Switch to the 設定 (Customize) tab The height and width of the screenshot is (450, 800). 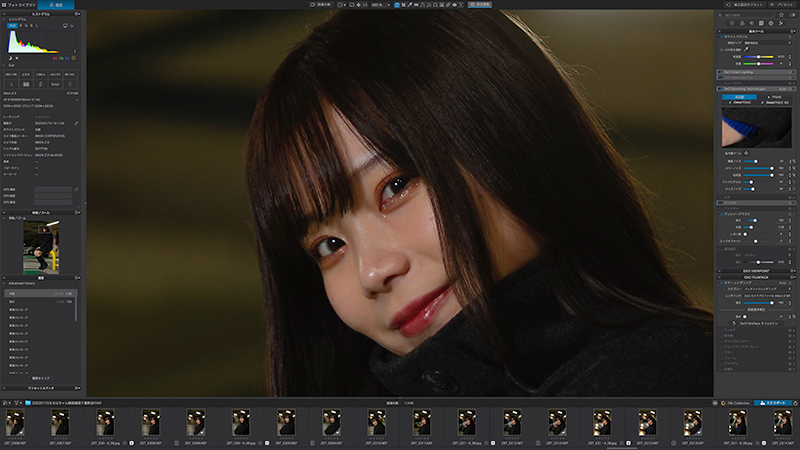coord(56,5)
